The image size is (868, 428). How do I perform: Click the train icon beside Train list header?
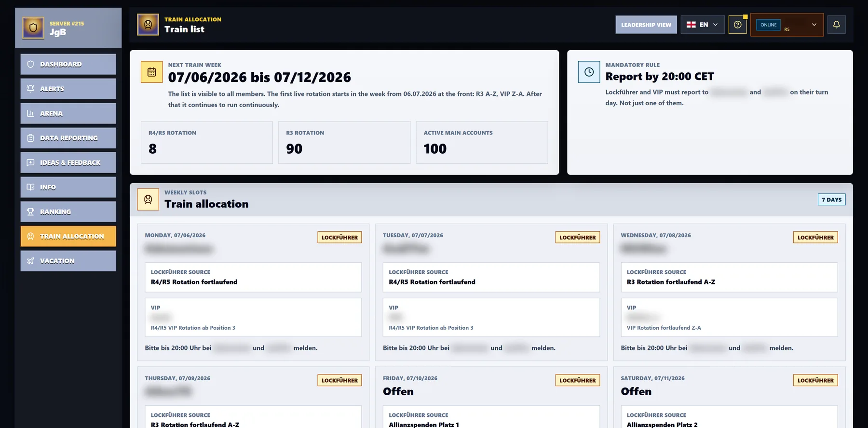point(148,25)
